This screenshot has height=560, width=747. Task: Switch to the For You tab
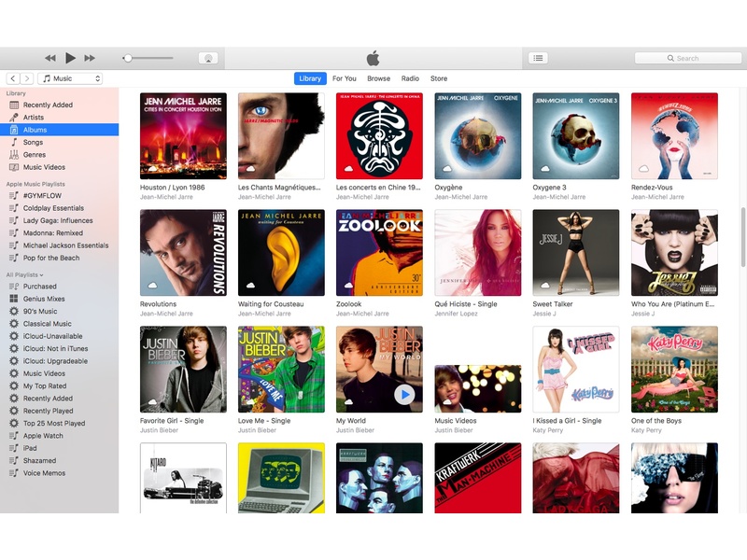(x=344, y=78)
